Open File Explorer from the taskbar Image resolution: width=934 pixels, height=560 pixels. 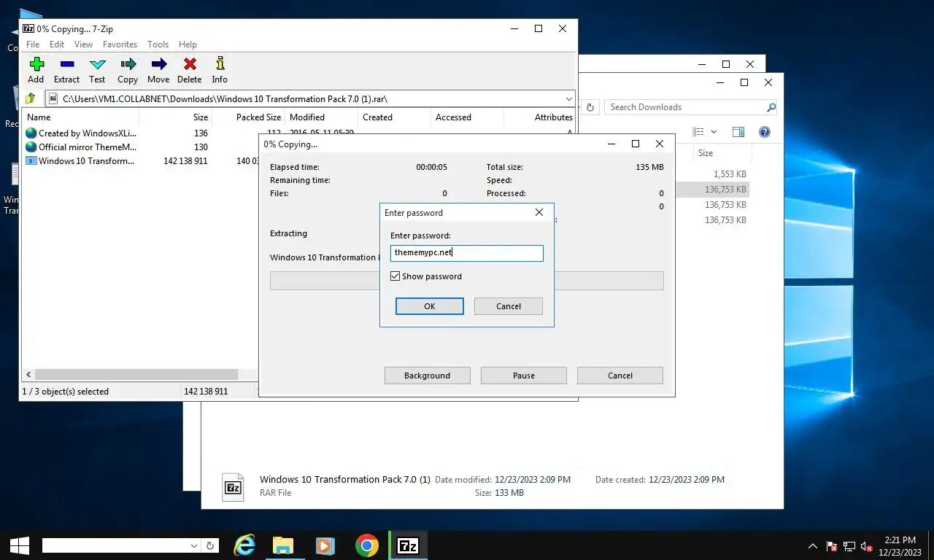click(x=283, y=545)
